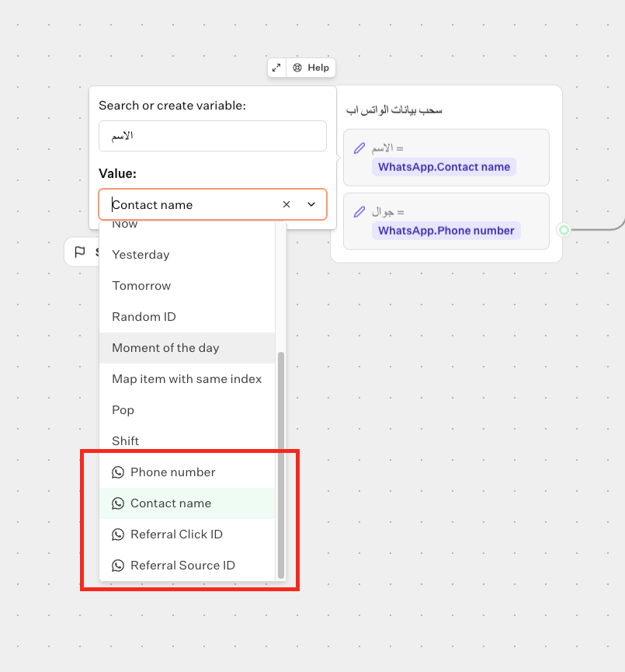This screenshot has height=672, width=625.
Task: Click the WhatsApp icon beside Phone number
Action: click(x=118, y=472)
